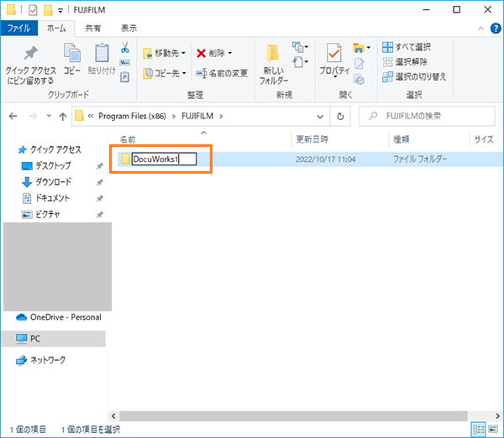This screenshot has width=504, height=438.
Task: Expand the Delete (削除) dropdown arrow
Action: (x=230, y=53)
